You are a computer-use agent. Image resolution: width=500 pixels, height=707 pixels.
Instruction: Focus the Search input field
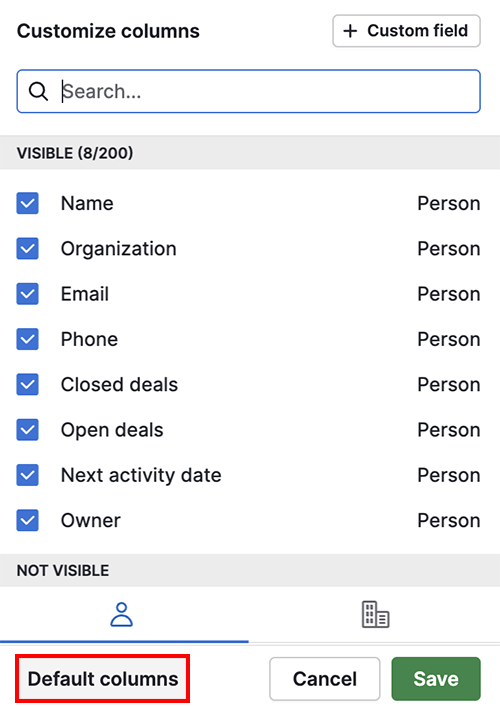(248, 91)
